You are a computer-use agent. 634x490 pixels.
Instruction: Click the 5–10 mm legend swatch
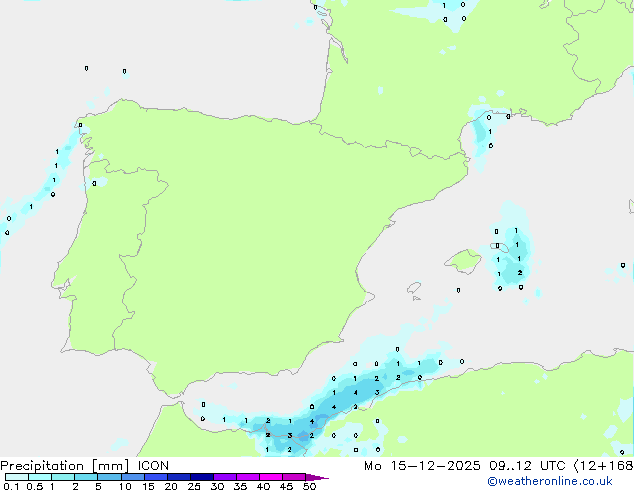pyautogui.click(x=109, y=477)
